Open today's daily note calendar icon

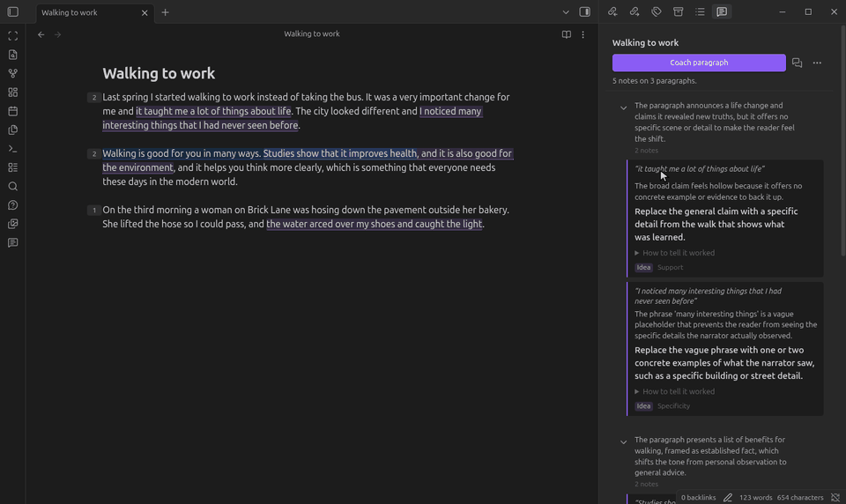point(13,111)
